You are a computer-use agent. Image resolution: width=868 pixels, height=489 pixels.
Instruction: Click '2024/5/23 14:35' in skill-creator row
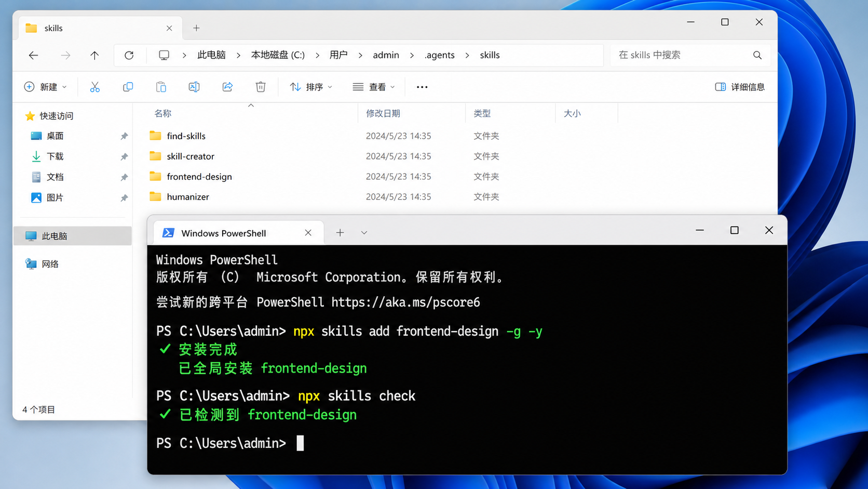coord(398,156)
